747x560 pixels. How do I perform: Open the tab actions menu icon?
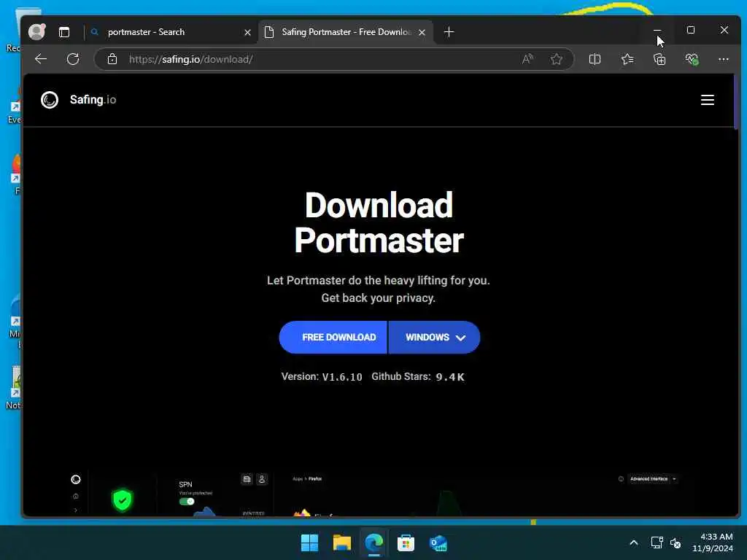click(64, 32)
